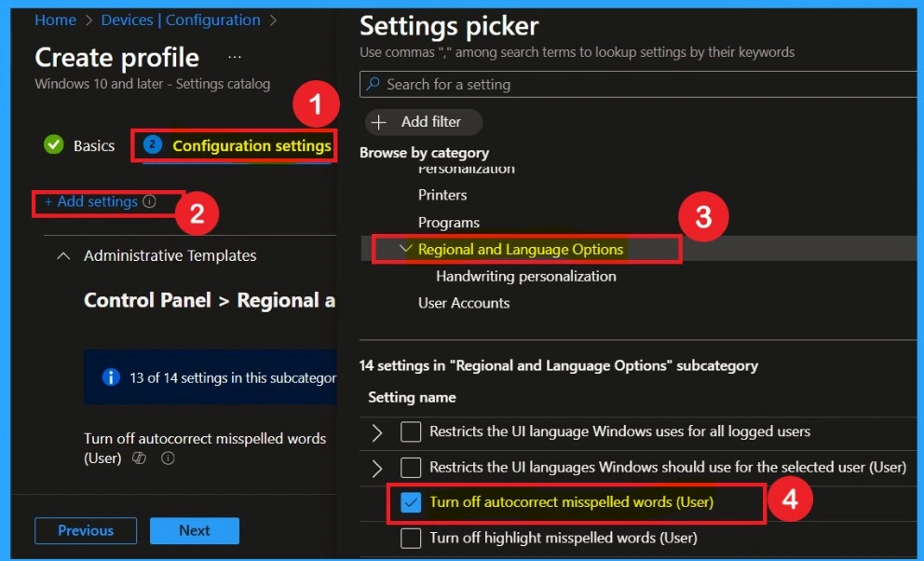924x561 pixels.
Task: Click the info icon after the (User) label
Action: pos(168,458)
